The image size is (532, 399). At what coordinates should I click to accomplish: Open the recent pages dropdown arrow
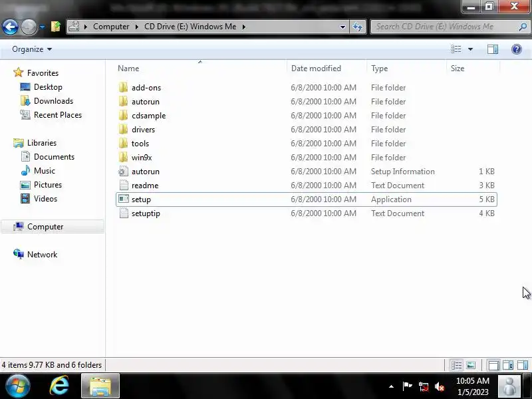(x=42, y=27)
